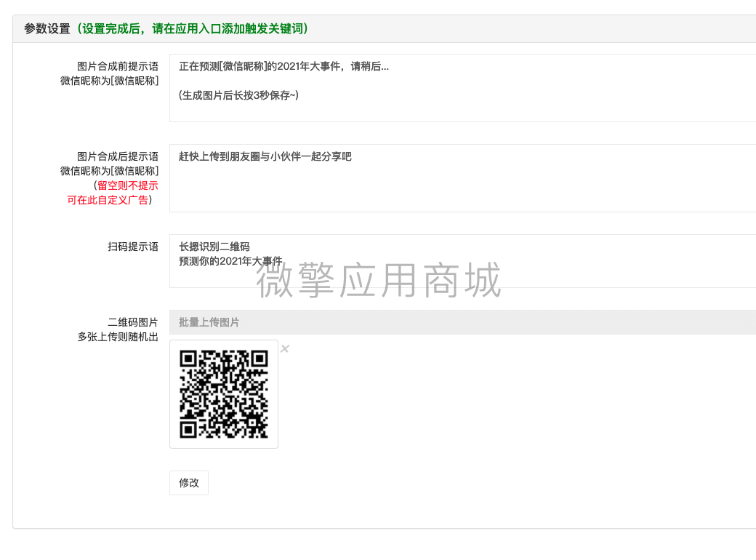Screen dimensions: 756x560
Task: Click the 多张上传则随机出 label
Action: click(118, 337)
